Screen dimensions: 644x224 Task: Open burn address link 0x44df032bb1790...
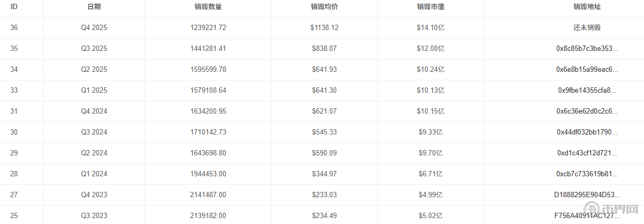coord(587,132)
